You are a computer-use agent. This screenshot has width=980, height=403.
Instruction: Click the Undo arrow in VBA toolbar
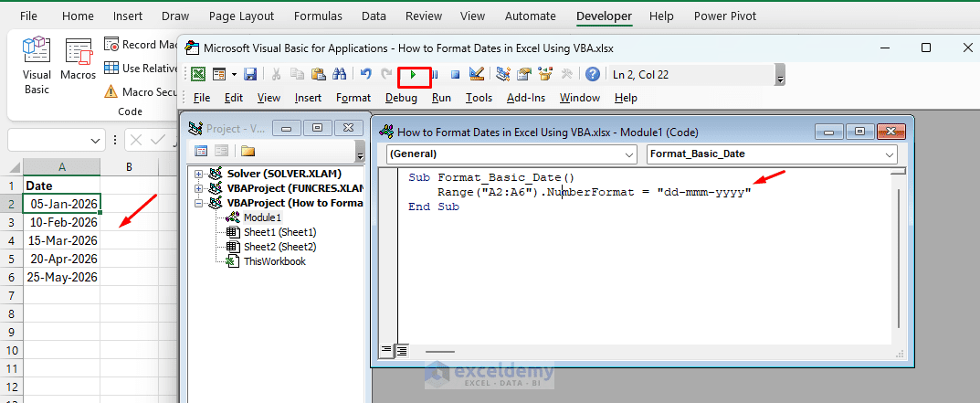click(366, 74)
